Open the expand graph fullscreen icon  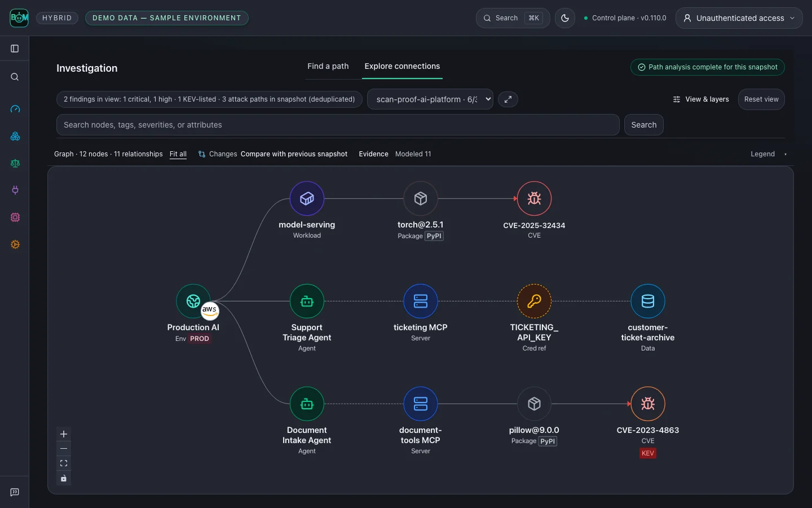508,99
